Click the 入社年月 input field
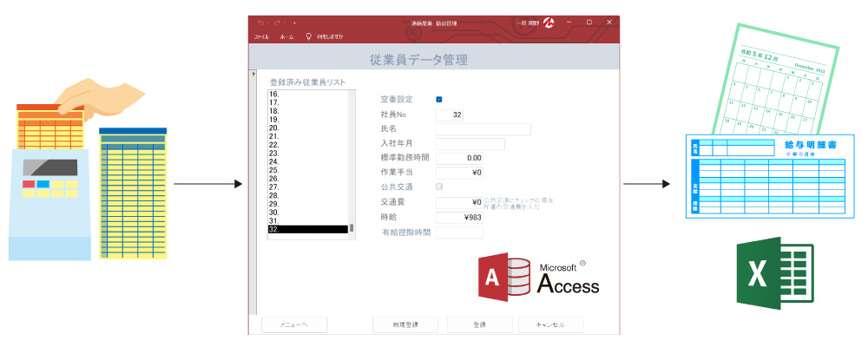Viewport: 868px width, 347px height. (x=470, y=144)
